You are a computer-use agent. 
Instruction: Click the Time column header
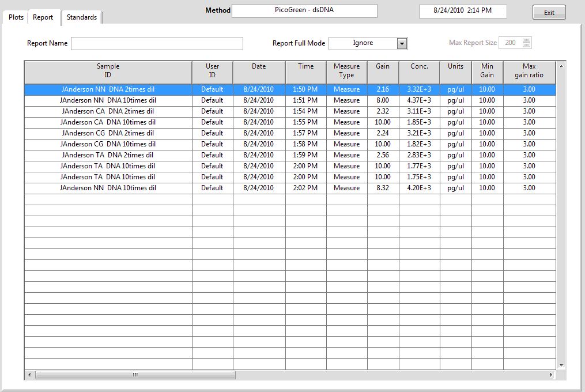coord(305,73)
